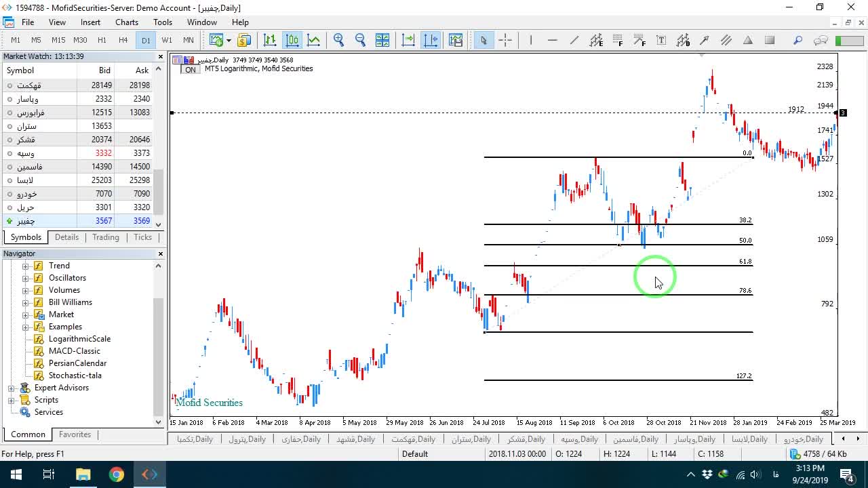
Task: Switch timeframe to M1
Action: (16, 40)
